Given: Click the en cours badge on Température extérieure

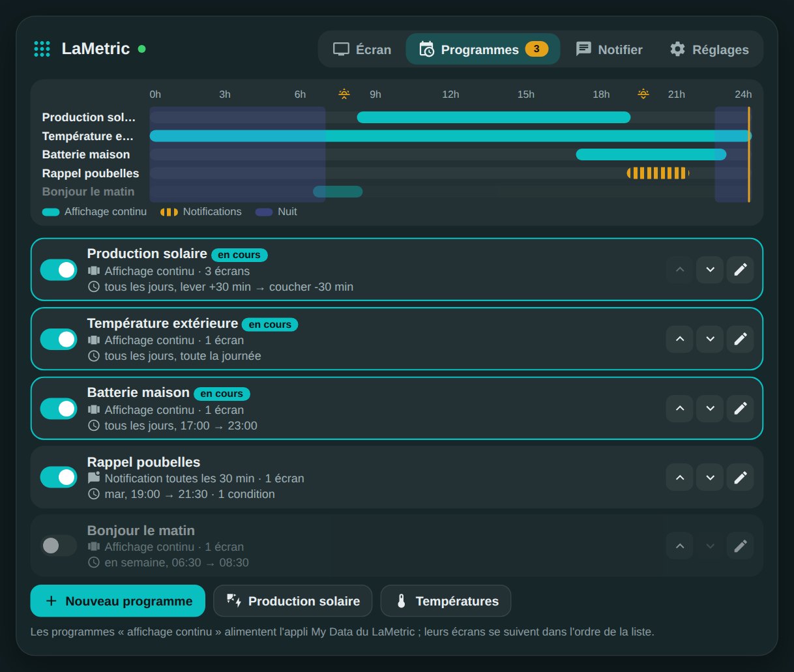Looking at the screenshot, I should [x=270, y=325].
